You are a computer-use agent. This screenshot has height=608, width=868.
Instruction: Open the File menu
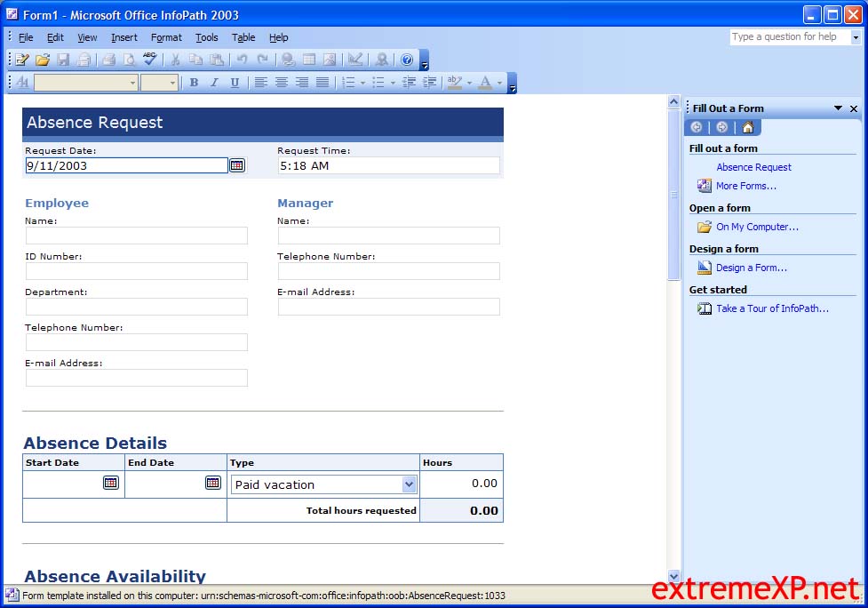click(x=26, y=37)
